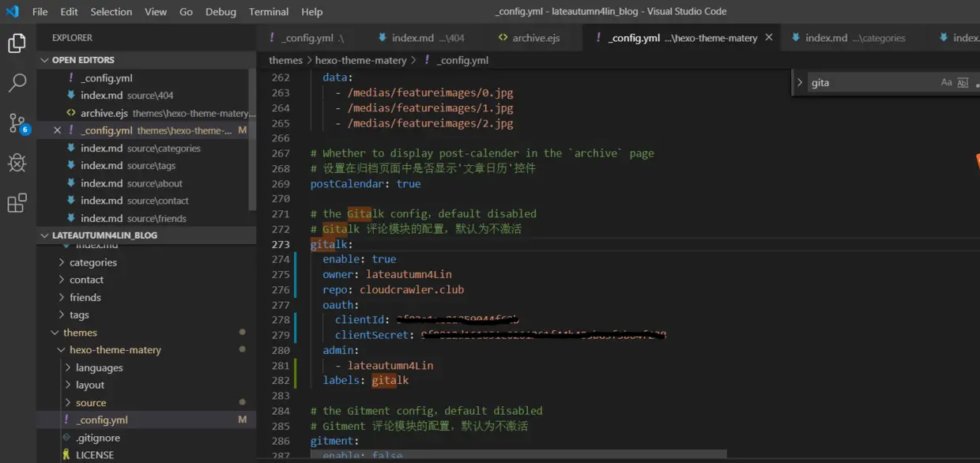Click hexo-theme-matery in the breadcrumb path
This screenshot has height=463, width=980.
coord(360,60)
